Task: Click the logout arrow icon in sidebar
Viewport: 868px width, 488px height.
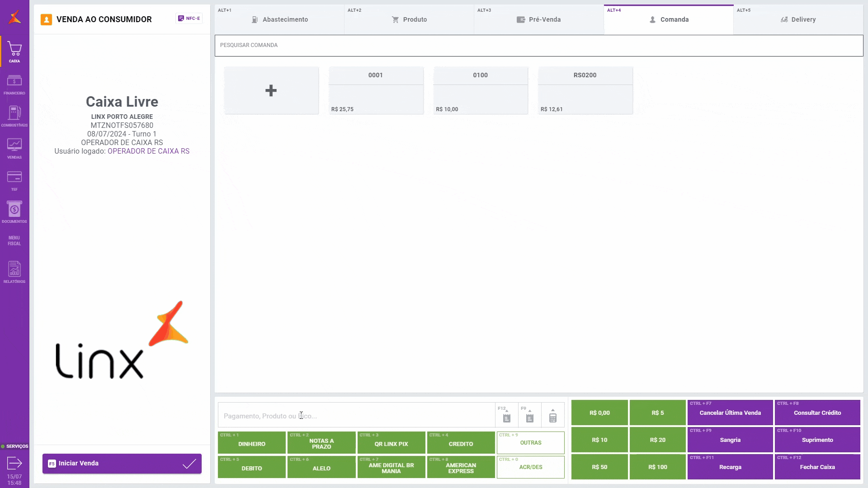Action: (x=14, y=463)
